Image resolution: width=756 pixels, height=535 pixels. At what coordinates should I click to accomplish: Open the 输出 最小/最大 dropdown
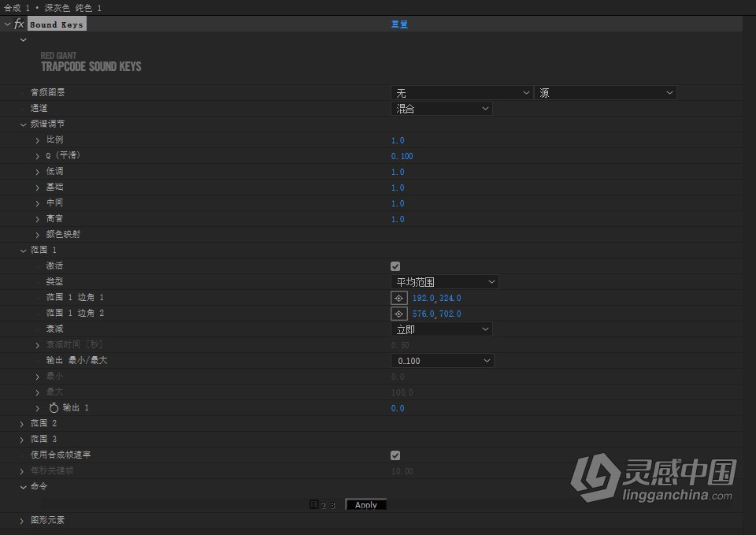point(442,361)
